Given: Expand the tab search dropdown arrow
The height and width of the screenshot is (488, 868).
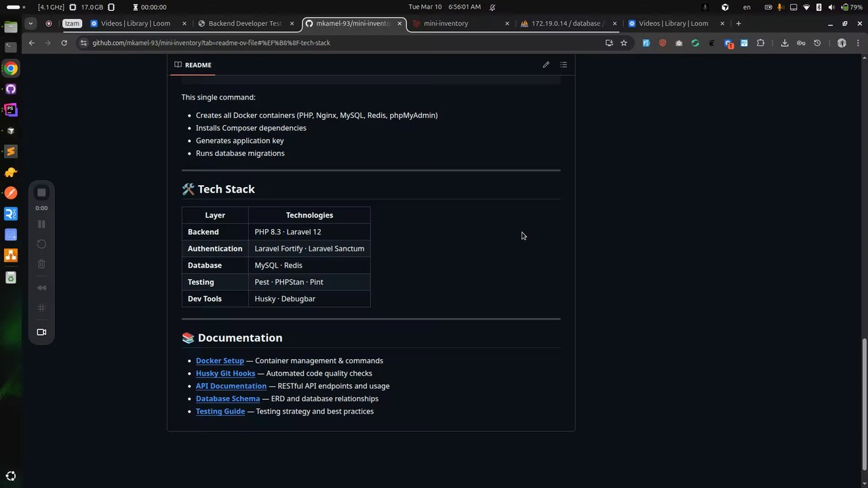Looking at the screenshot, I should point(31,23).
